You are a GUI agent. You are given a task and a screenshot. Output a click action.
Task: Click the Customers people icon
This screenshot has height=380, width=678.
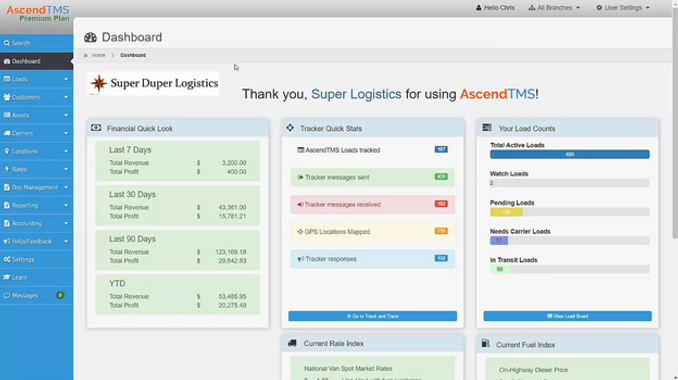pos(7,97)
